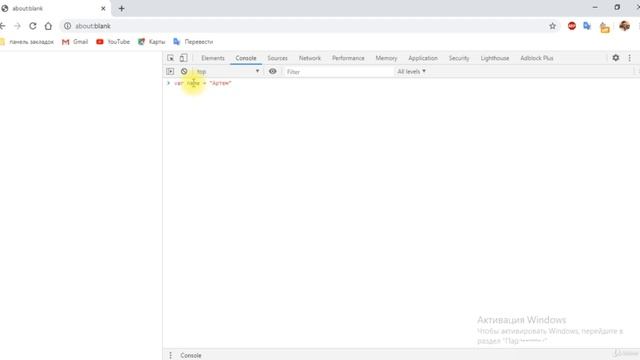Go forward with the forward arrow
Image resolution: width=640 pixels, height=360 pixels.
(x=17, y=26)
